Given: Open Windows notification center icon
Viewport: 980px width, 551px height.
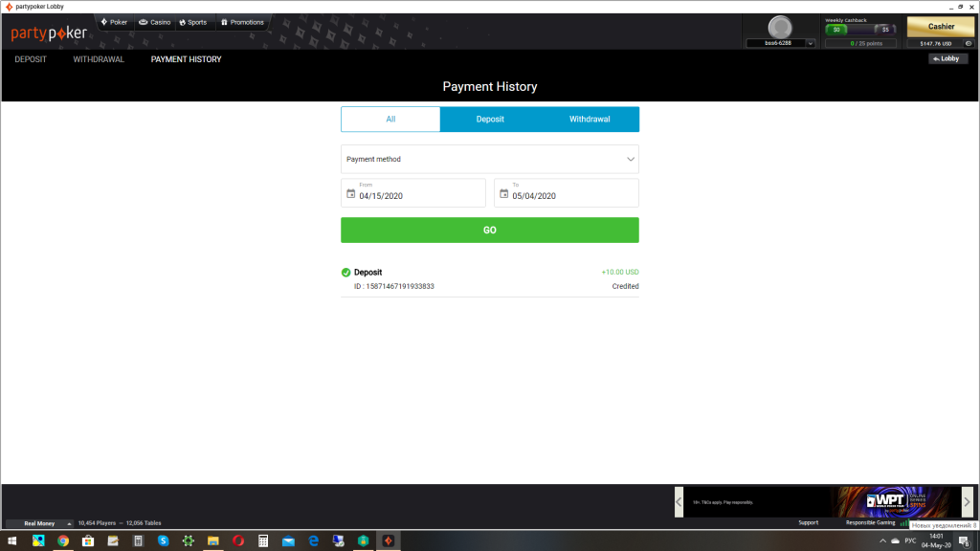Looking at the screenshot, I should [964, 540].
